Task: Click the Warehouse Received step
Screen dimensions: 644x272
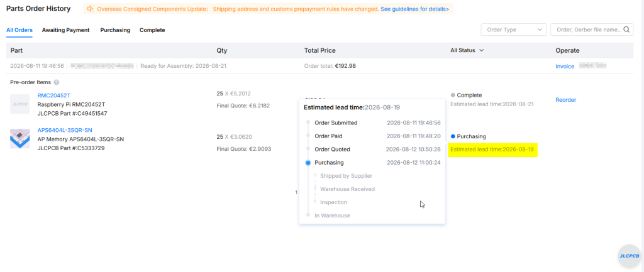Action: 347,189
